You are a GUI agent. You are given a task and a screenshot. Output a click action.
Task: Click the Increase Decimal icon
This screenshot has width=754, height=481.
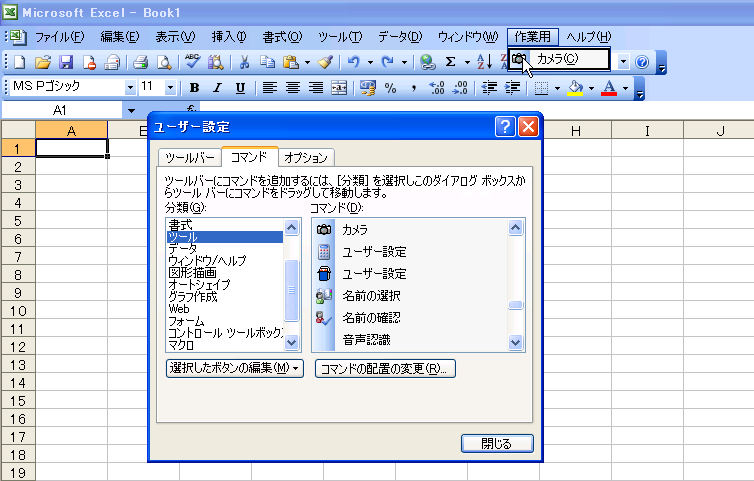437,88
